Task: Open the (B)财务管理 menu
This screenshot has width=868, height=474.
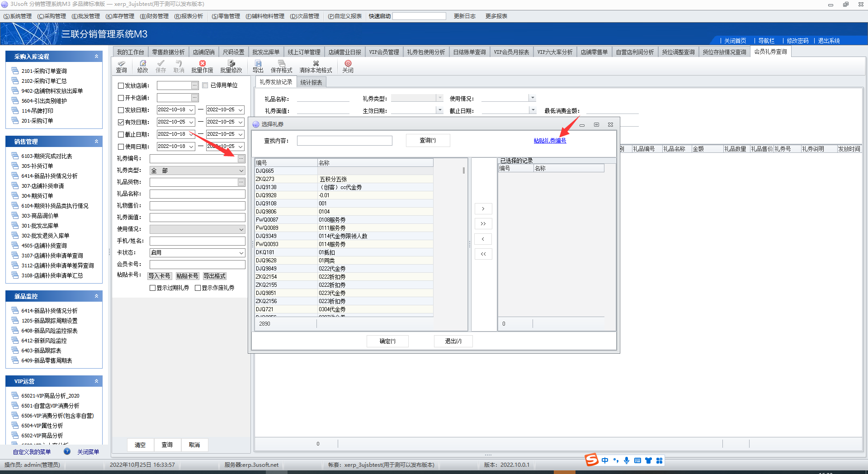Action: coord(154,16)
